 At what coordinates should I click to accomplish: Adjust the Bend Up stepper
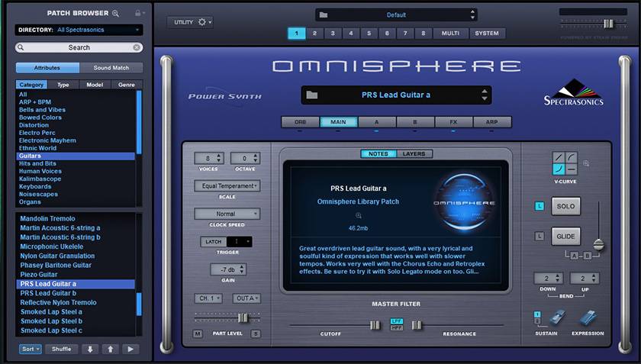(594, 279)
